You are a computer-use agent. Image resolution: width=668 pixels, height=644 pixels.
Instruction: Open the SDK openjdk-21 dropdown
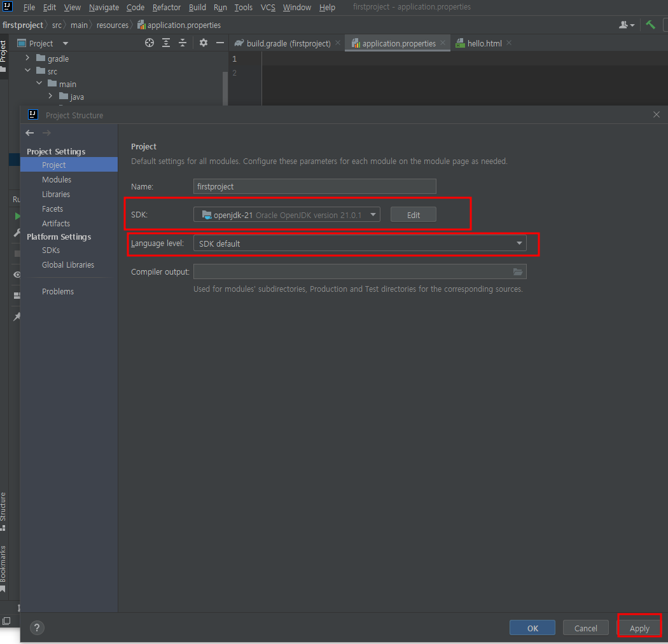pos(287,214)
